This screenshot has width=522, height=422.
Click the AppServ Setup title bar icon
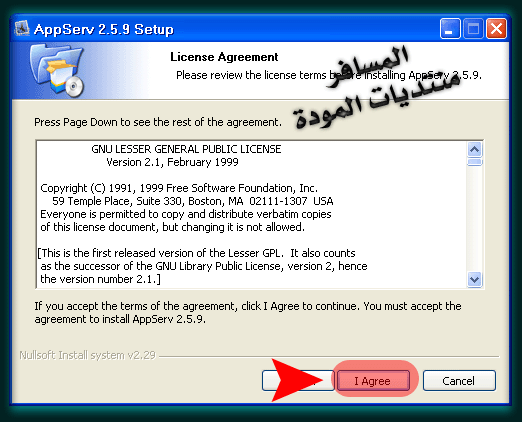pyautogui.click(x=22, y=29)
